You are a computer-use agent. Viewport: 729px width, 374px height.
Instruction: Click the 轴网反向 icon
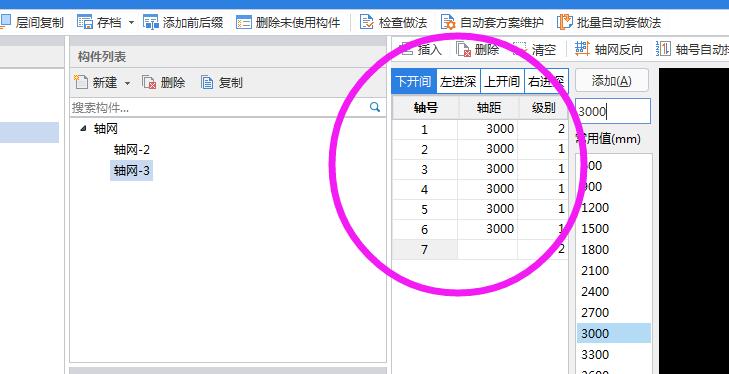pyautogui.click(x=582, y=49)
